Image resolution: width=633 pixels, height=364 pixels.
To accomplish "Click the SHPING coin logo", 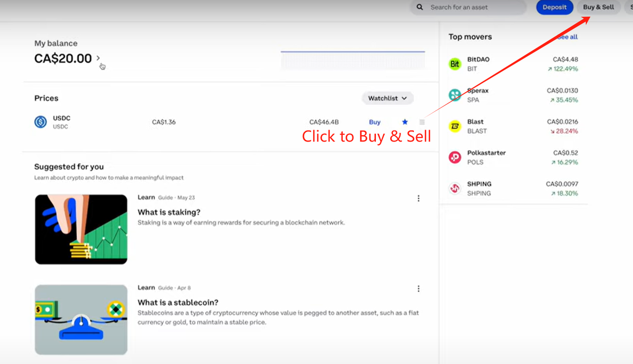I will [x=454, y=188].
